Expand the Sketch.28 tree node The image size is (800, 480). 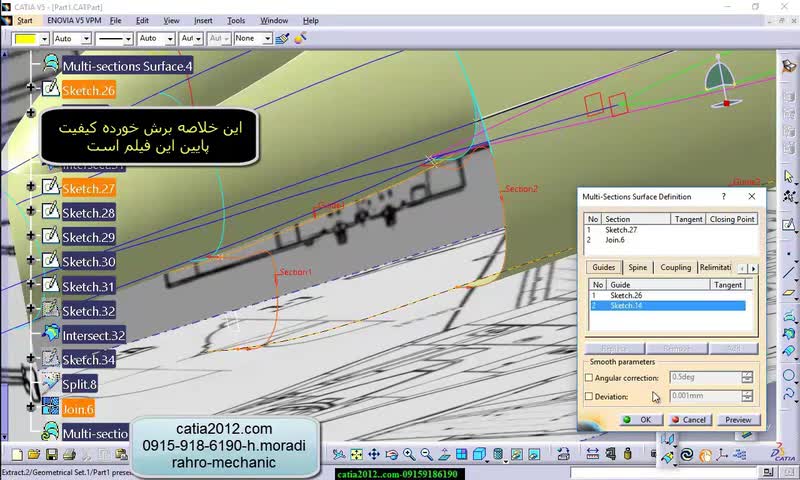[x=31, y=211]
